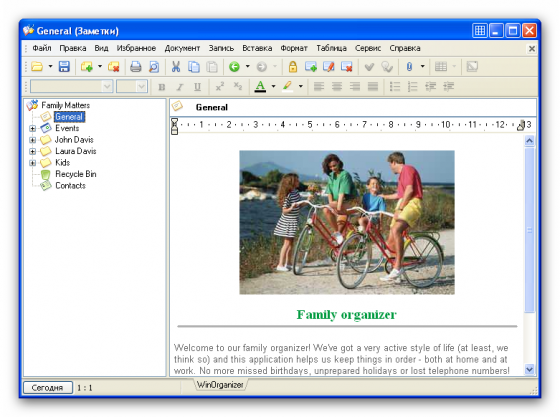This screenshot has height=417, width=560.
Task: Toggle Underline formatting button
Action: 197,87
